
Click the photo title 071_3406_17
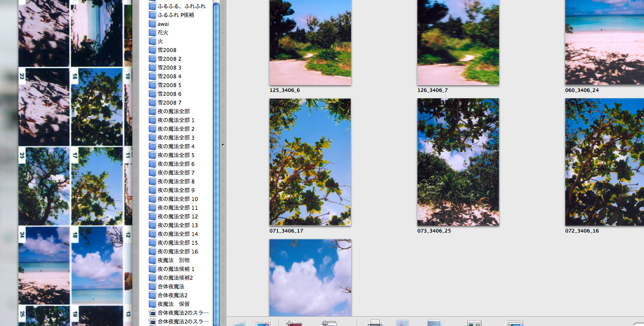(x=286, y=231)
